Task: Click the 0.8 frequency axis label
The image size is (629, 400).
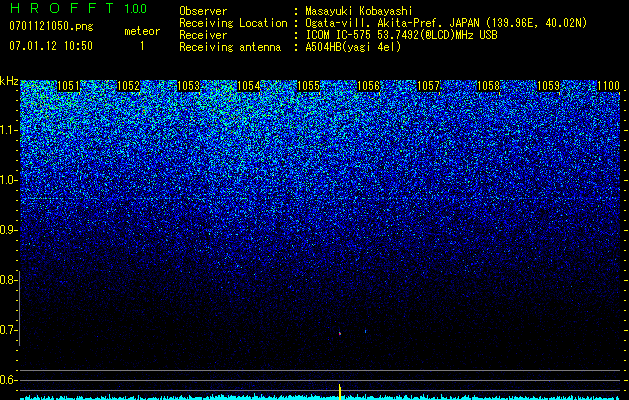Action: pos(8,280)
